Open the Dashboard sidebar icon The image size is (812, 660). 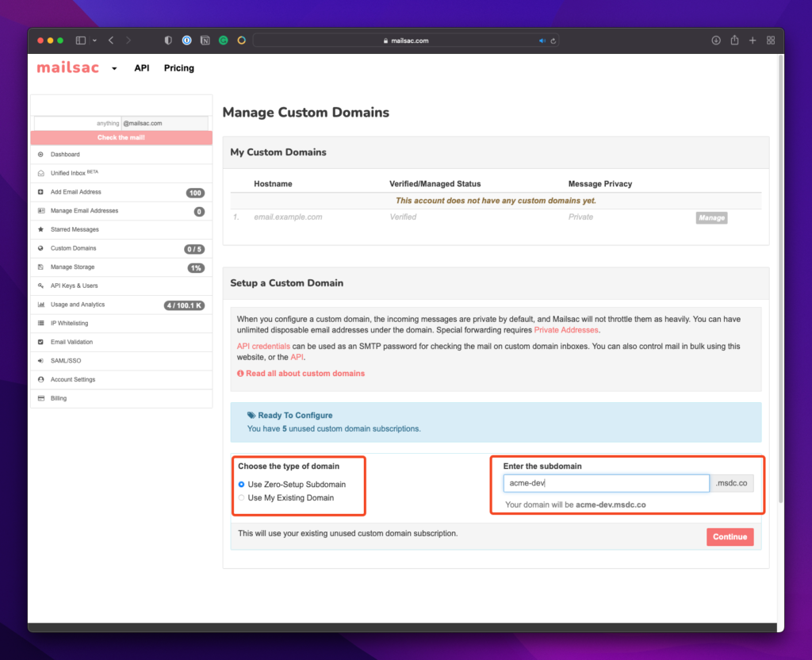(41, 155)
